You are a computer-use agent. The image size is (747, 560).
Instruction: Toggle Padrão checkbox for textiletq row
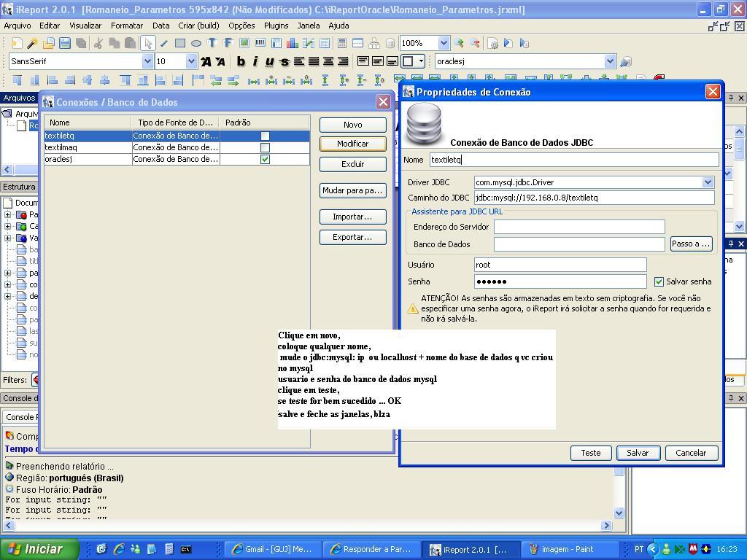pos(265,136)
